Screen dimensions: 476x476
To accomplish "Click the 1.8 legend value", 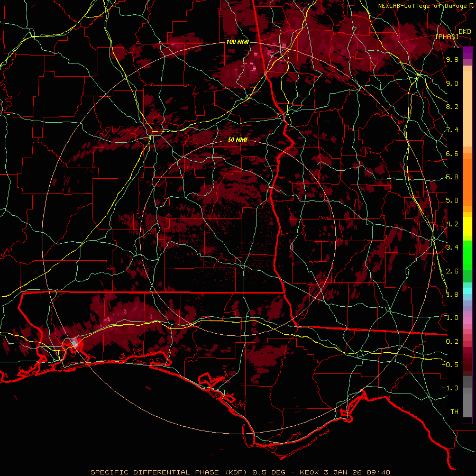I will tap(452, 295).
